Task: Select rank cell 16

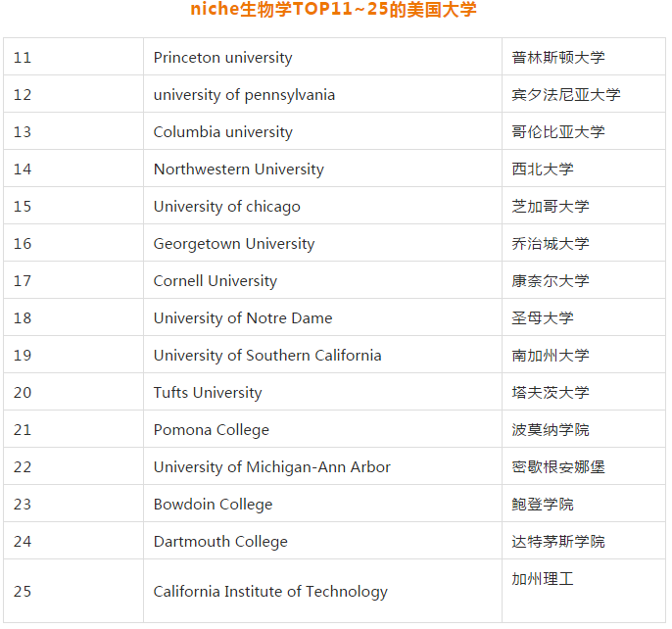Action: pos(73,243)
